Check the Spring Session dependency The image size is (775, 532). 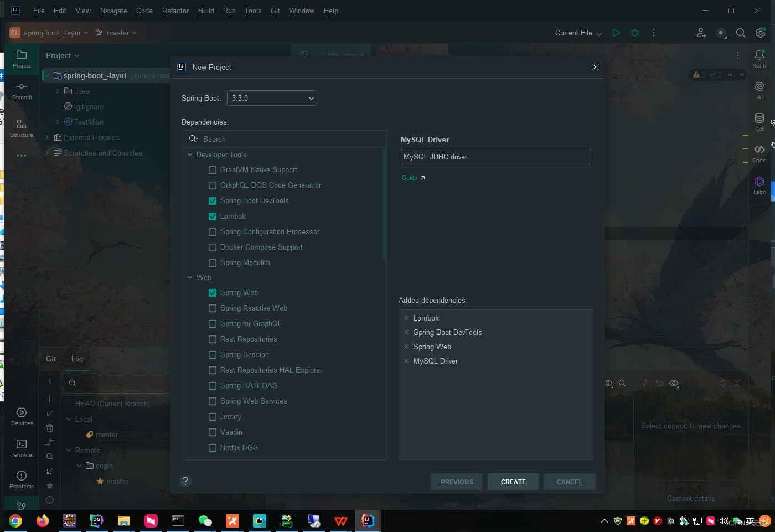[213, 354]
